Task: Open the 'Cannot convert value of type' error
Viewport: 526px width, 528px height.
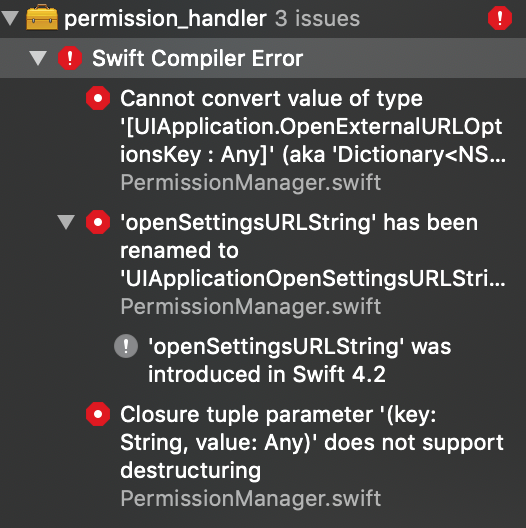Action: (x=313, y=126)
